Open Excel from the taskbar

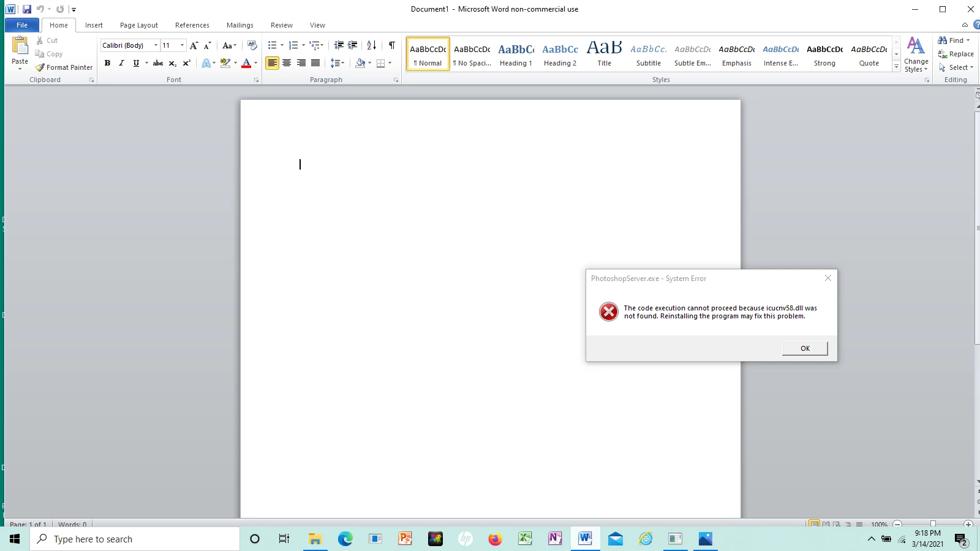[x=525, y=539]
